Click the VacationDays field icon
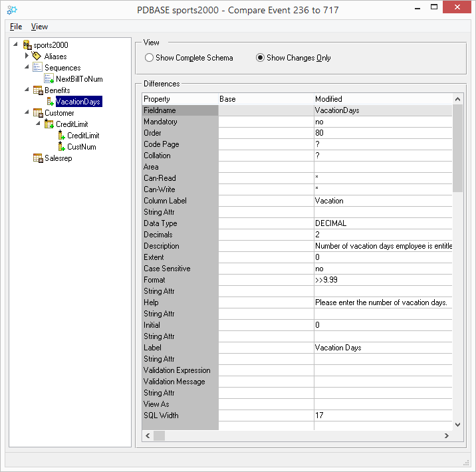The width and height of the screenshot is (476, 472). click(51, 102)
